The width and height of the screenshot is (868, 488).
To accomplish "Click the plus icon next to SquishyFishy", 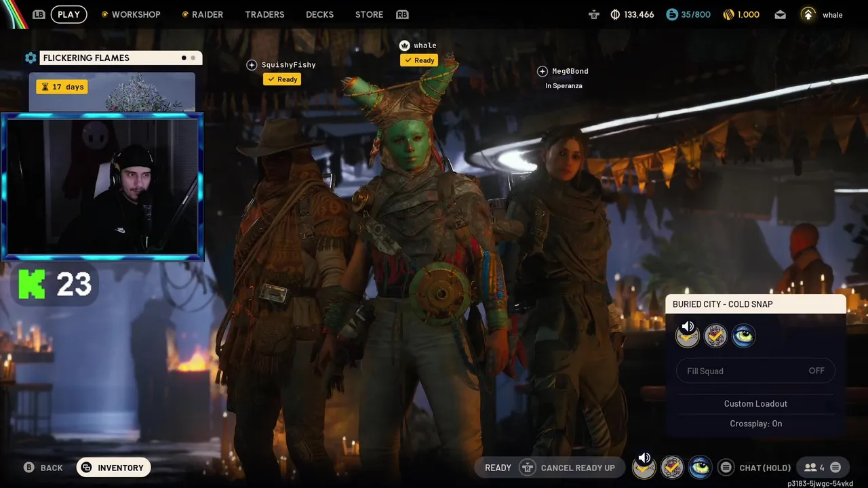I will pos(252,65).
